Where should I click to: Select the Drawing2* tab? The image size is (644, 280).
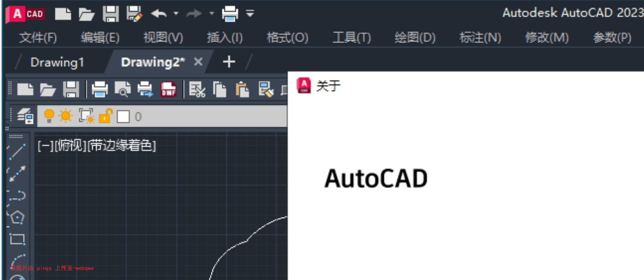tap(153, 62)
